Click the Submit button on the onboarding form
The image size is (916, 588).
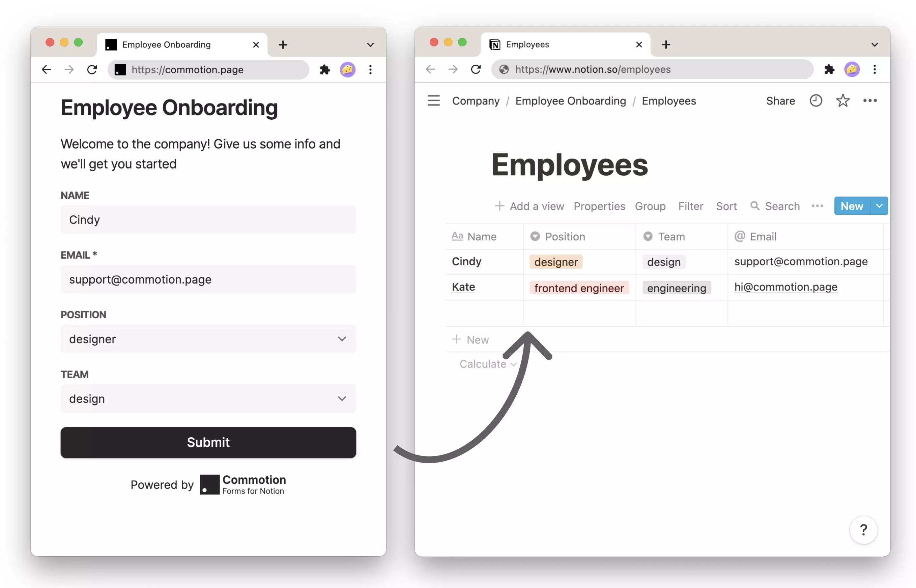pyautogui.click(x=208, y=442)
